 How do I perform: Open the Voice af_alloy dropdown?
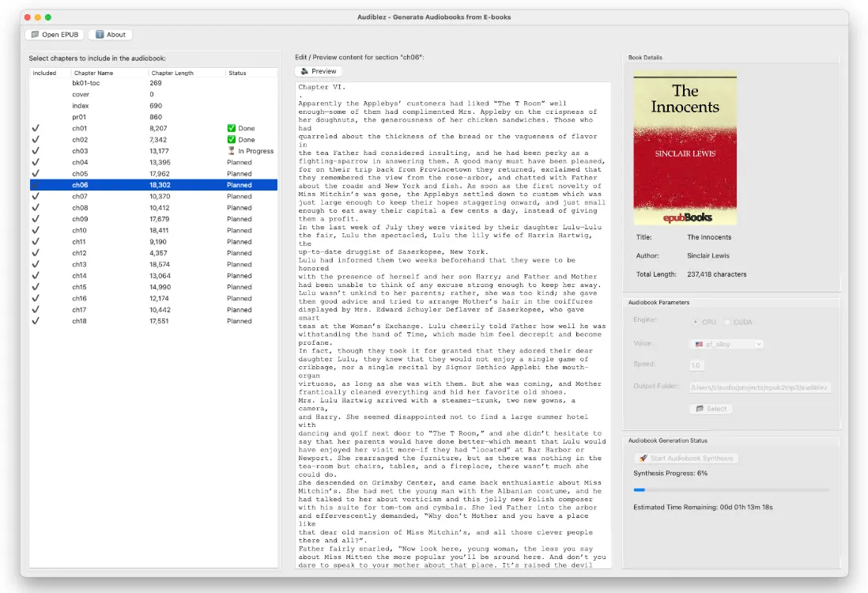[726, 345]
